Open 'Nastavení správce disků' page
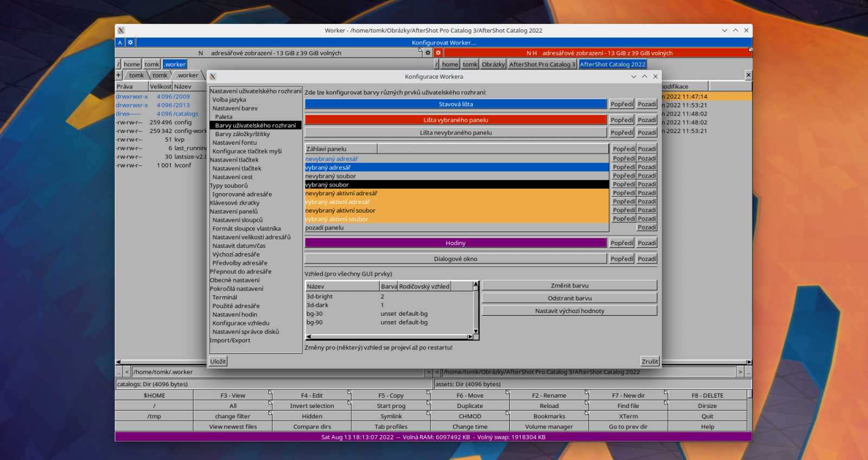The image size is (868, 460). pyautogui.click(x=246, y=332)
